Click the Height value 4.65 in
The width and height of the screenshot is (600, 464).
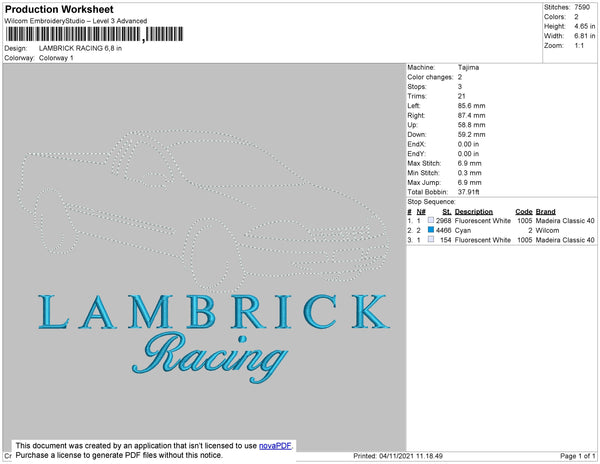click(x=584, y=26)
